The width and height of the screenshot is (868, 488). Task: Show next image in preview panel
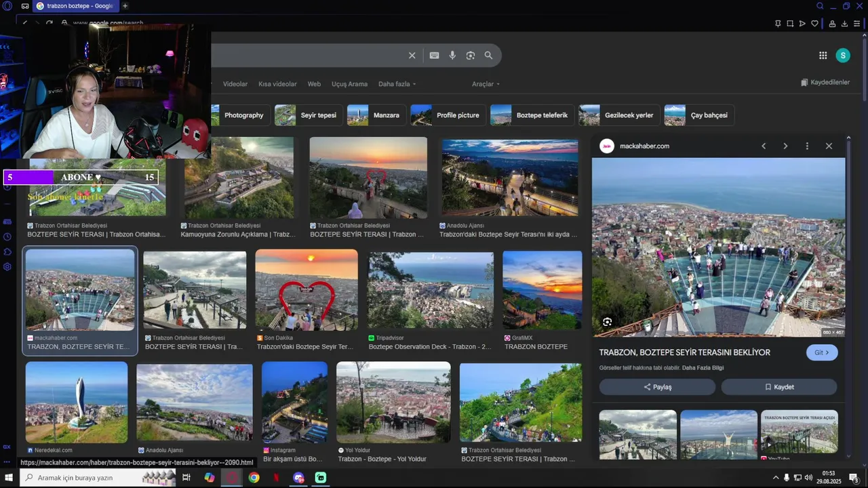(785, 146)
